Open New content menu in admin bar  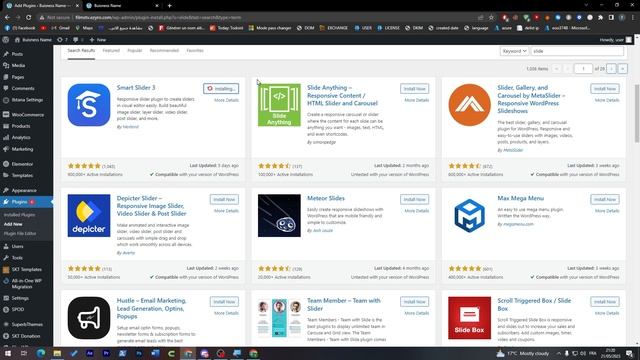[x=98, y=40]
